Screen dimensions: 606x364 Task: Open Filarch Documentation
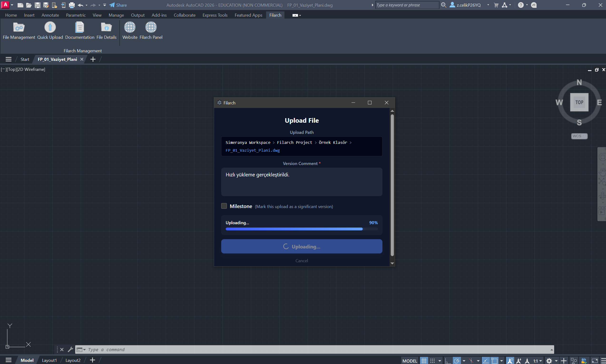(80, 30)
